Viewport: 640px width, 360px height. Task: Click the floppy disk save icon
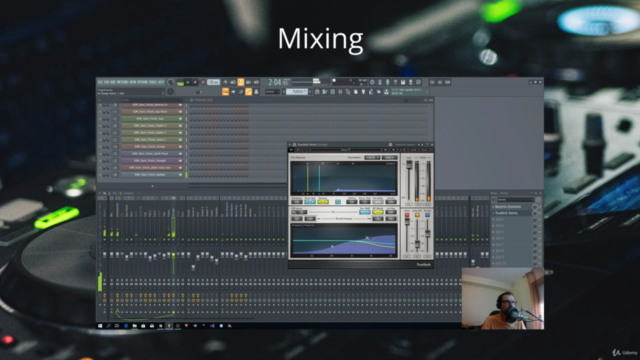point(403,82)
